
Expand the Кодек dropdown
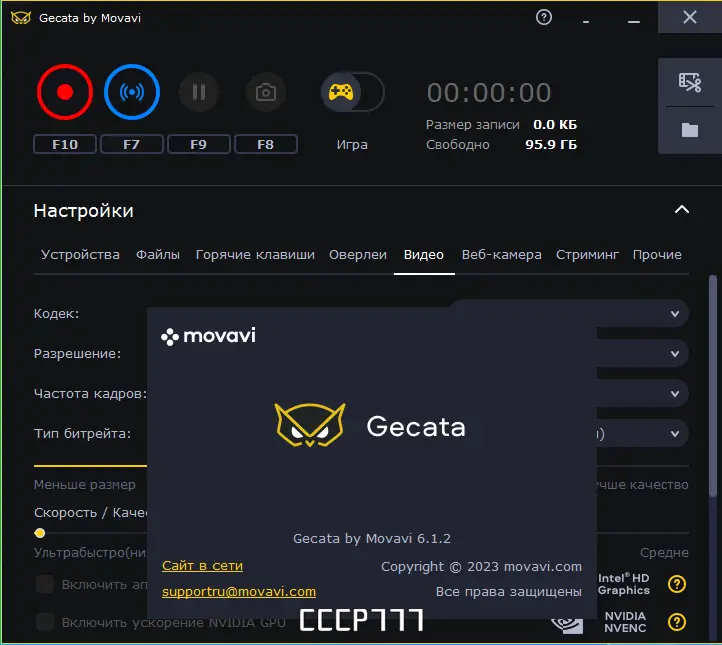pos(675,314)
